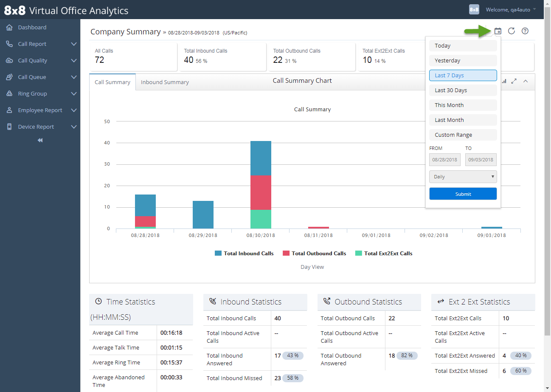
Task: Refresh the Company Summary report
Action: 512,31
